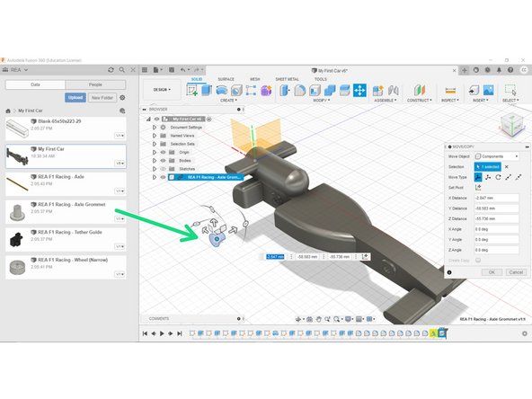Viewport: 532px width, 399px height.
Task: Switch to the Surface tab
Action: coord(226,79)
